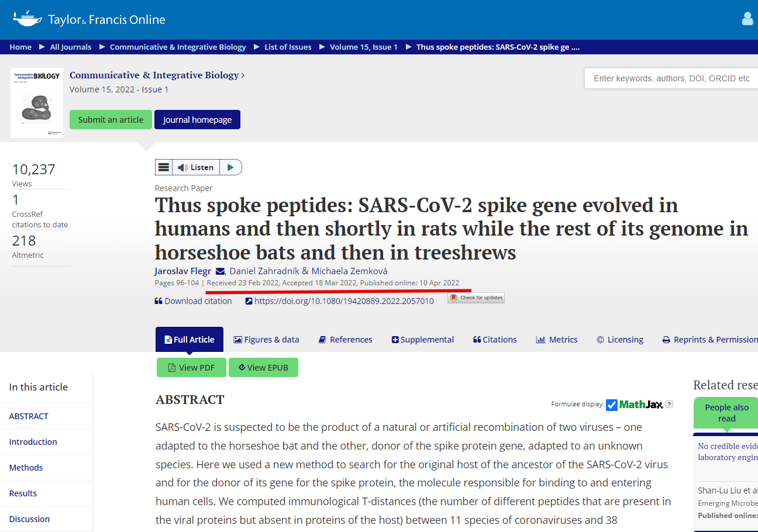Click the 218 Altmetric score
The width and height of the screenshot is (758, 532).
24,241
